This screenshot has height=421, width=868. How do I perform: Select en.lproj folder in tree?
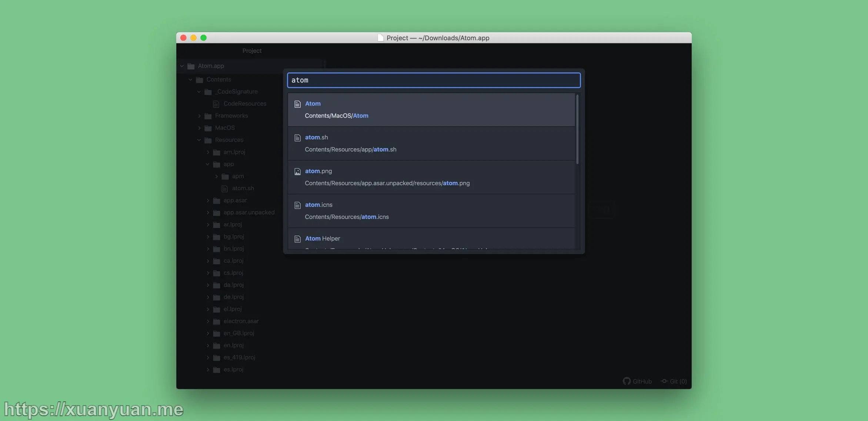234,345
